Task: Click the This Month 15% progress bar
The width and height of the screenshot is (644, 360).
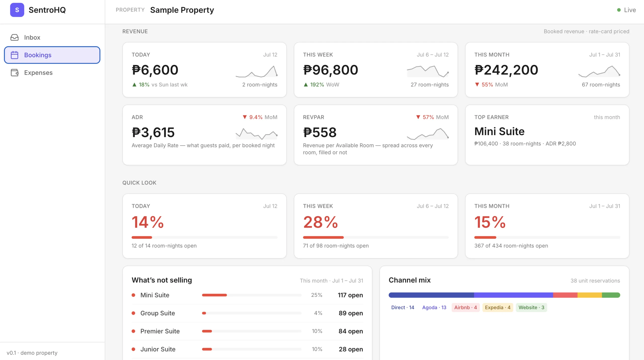Action: click(x=547, y=237)
